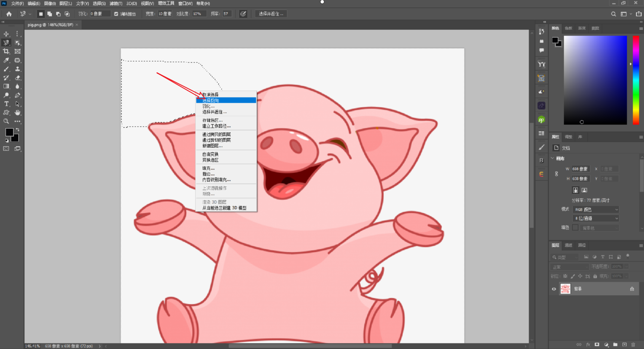Image resolution: width=644 pixels, height=349 pixels.
Task: Select the Move tool
Action: tap(6, 34)
